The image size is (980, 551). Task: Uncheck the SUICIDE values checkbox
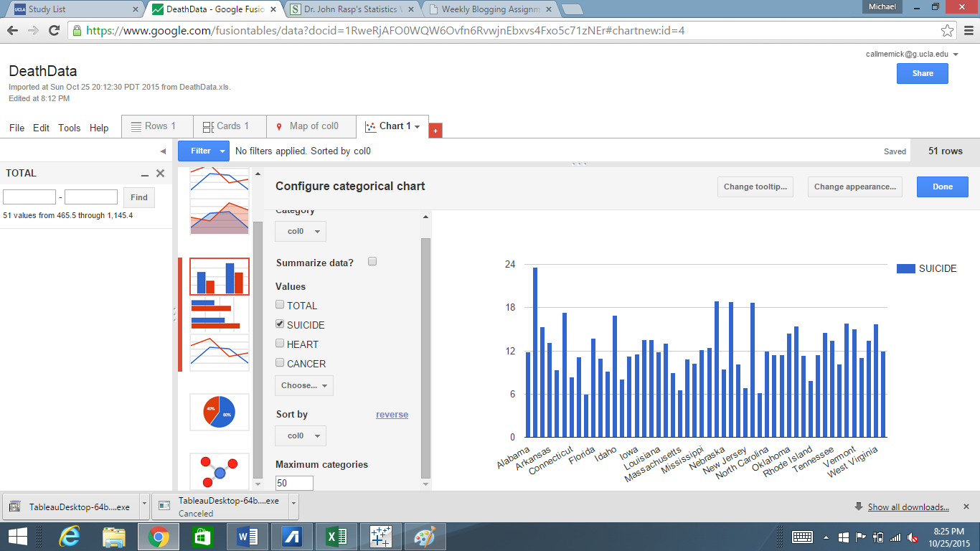pyautogui.click(x=280, y=324)
